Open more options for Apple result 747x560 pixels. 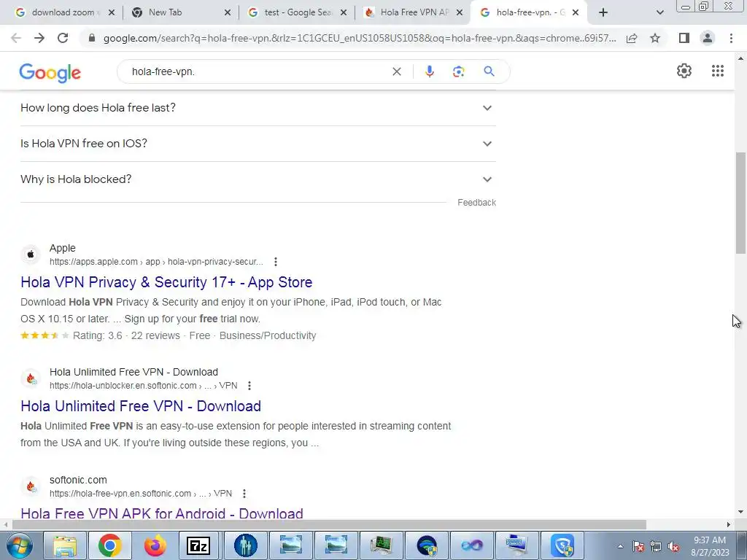coord(275,262)
